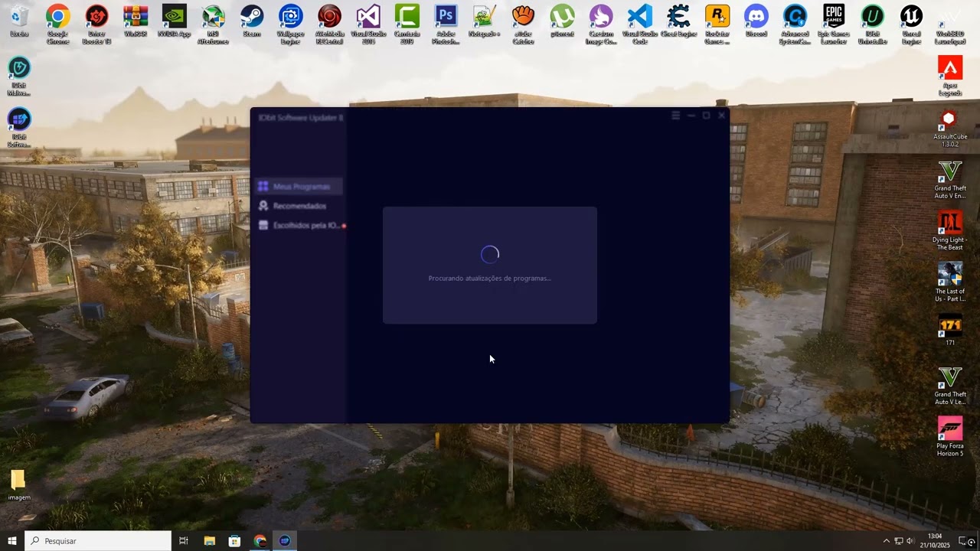The width and height of the screenshot is (980, 551).
Task: Open IObit Malware Fighter desktop icon
Action: 19,77
